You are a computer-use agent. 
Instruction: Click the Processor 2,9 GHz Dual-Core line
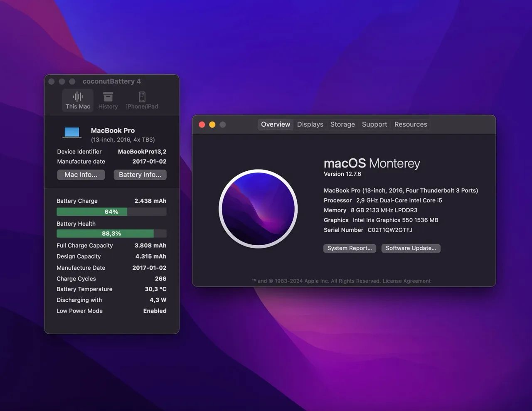click(383, 200)
